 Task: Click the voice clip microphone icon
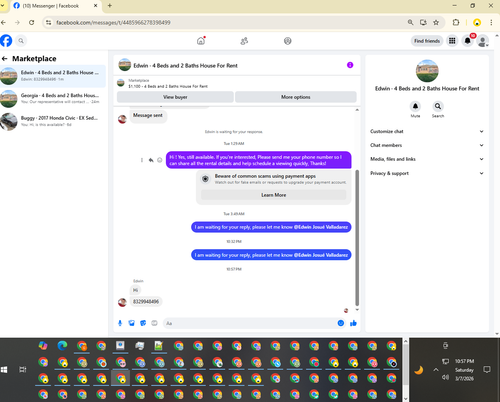click(120, 323)
